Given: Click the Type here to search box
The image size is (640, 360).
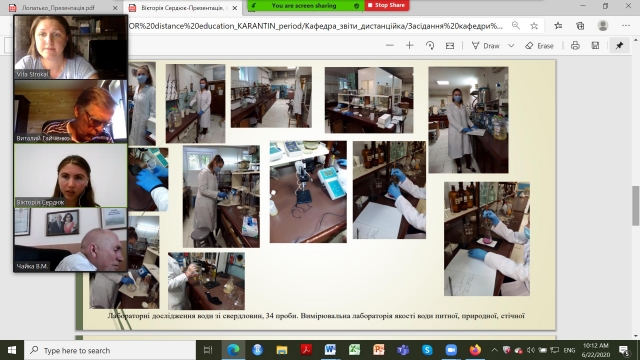Looking at the screenshot, I should 110,350.
